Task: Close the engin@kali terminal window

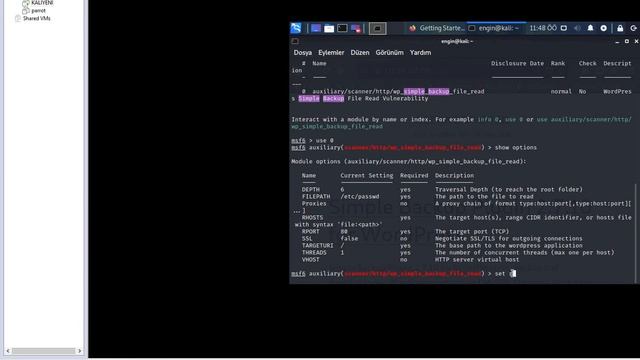Action: pos(636,41)
